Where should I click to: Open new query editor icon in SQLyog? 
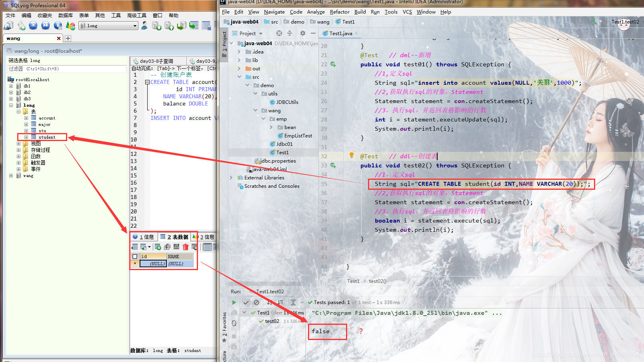point(21,26)
